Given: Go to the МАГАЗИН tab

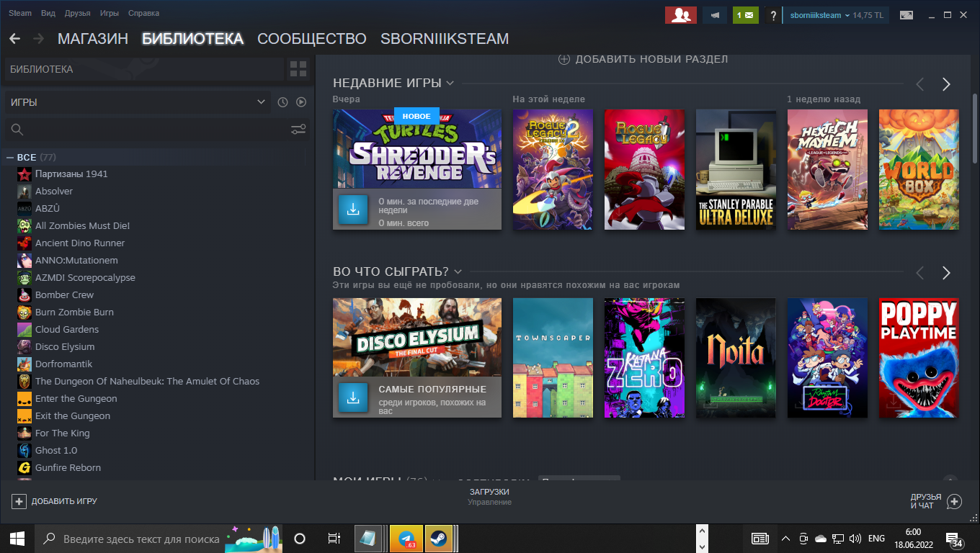Looking at the screenshot, I should point(92,39).
